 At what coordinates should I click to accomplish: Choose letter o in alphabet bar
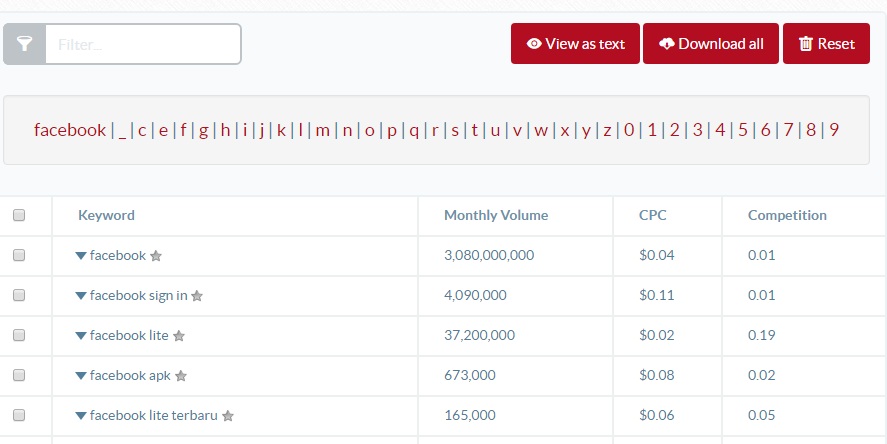click(369, 130)
